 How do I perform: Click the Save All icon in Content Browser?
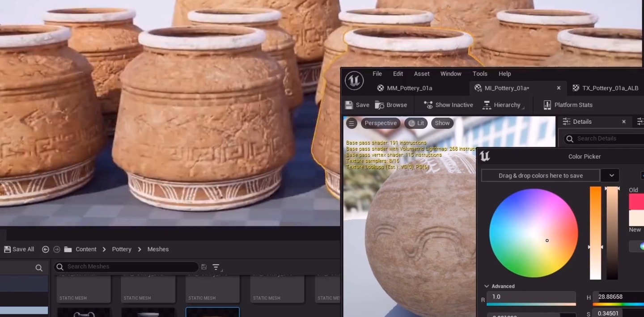click(8, 249)
